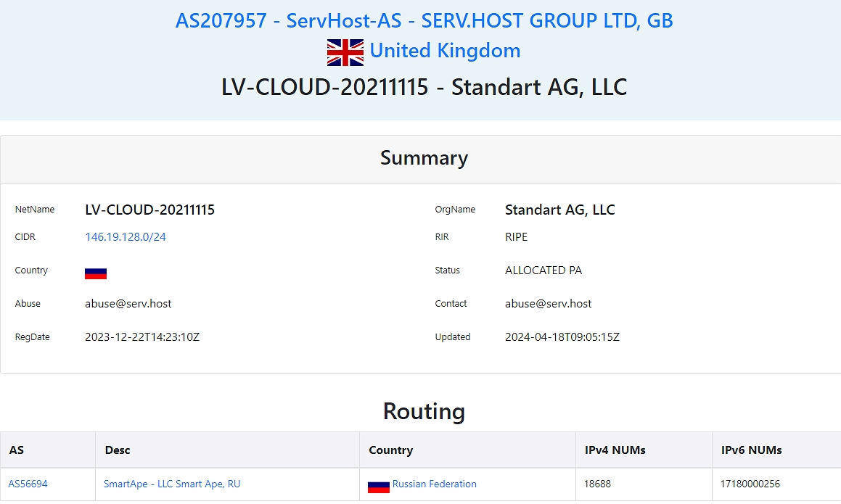
Task: Click the Country column header in Routing
Action: coord(390,450)
